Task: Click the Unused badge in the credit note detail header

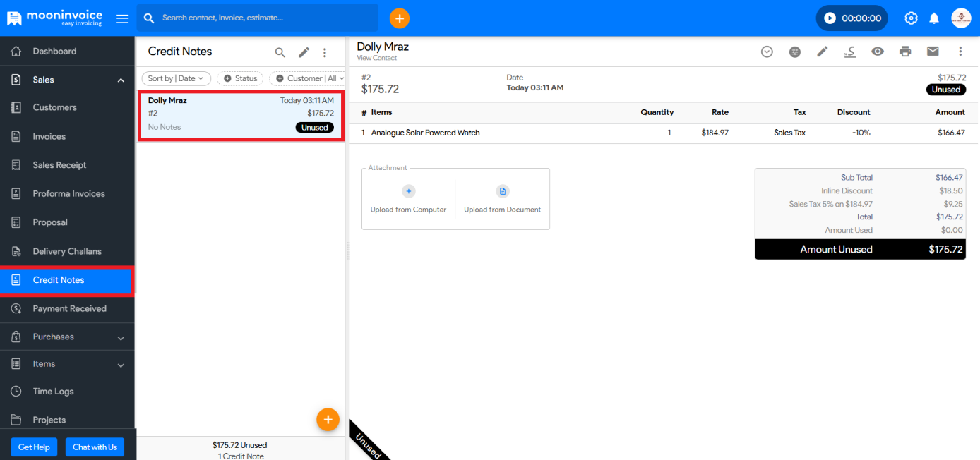Action: click(x=946, y=90)
